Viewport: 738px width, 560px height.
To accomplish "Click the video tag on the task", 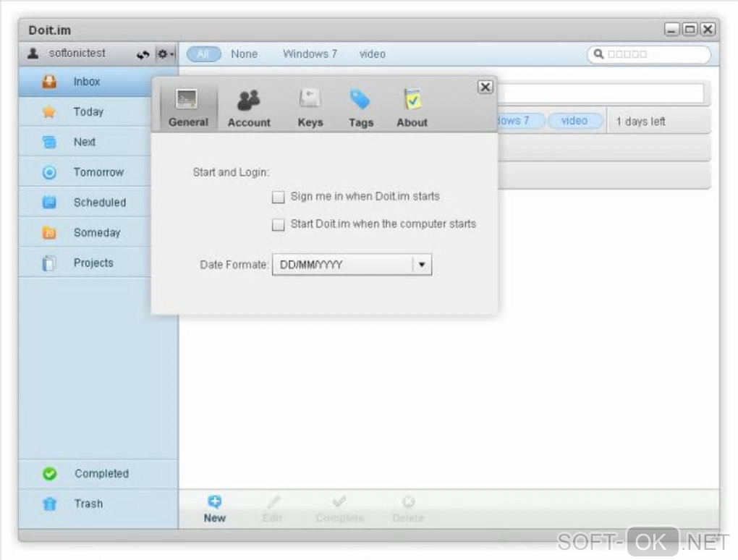I will click(574, 121).
